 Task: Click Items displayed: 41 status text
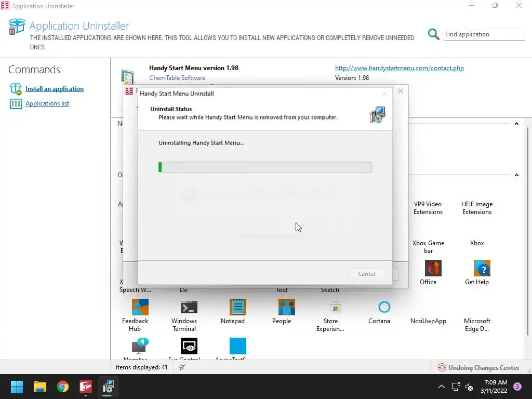click(x=141, y=367)
